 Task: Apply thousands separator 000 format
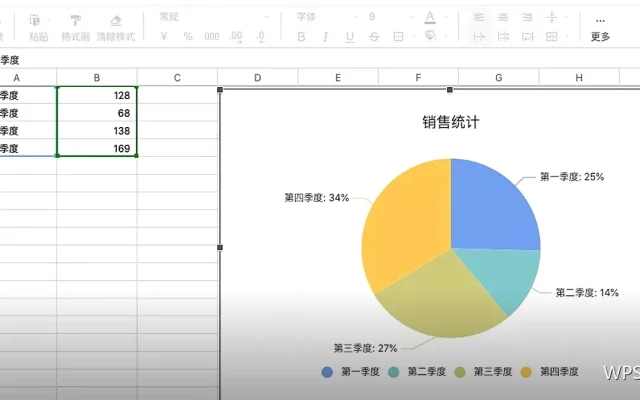pyautogui.click(x=212, y=37)
